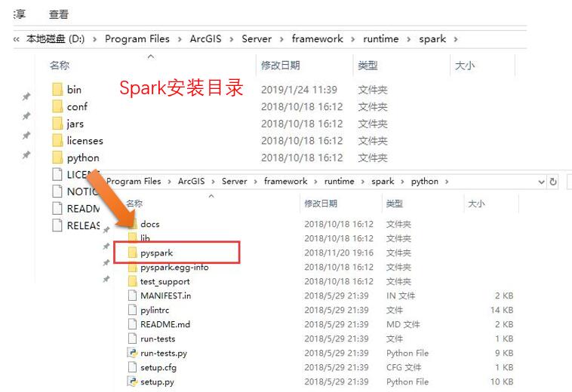Click the 2018/11/20 19:16 date of pyspark
The height and width of the screenshot is (392, 572).
tap(339, 253)
